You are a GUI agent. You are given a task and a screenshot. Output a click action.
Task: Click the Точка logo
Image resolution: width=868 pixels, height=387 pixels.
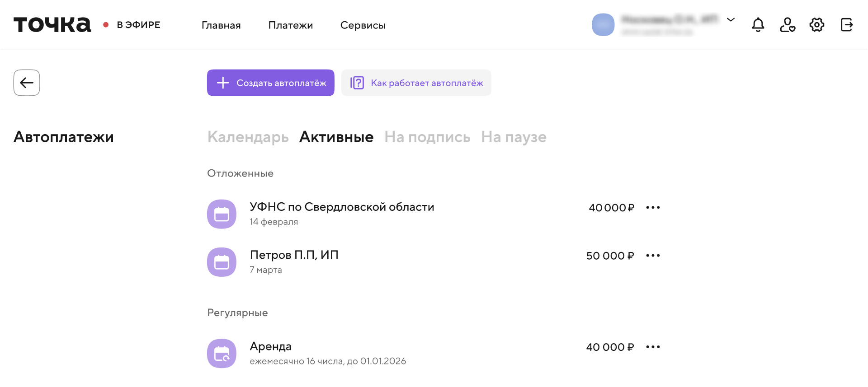point(52,25)
